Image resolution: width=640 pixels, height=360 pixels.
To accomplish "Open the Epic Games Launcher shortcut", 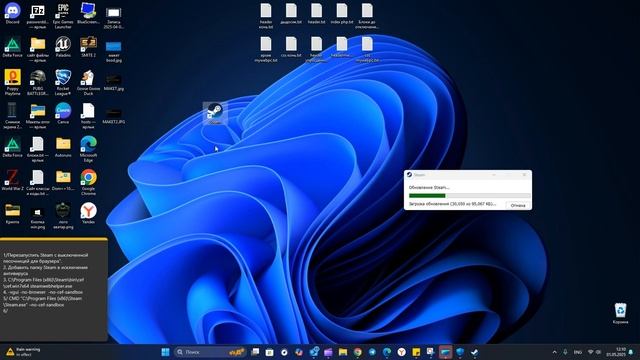I will click(x=63, y=16).
